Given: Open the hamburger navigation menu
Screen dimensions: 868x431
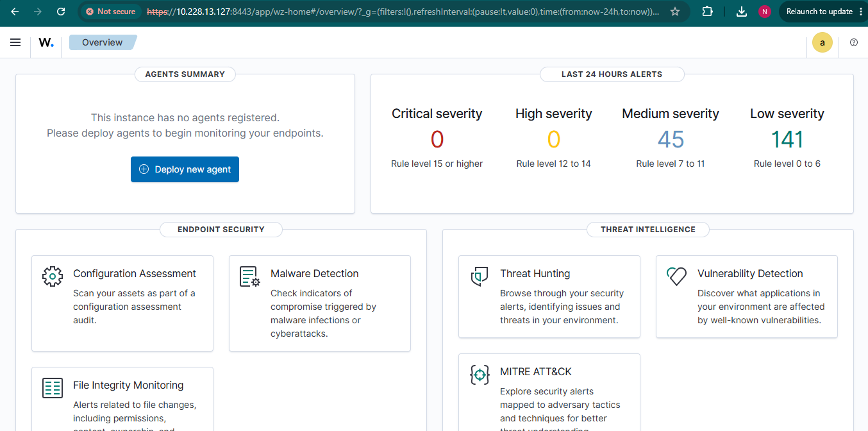Looking at the screenshot, I should coord(15,42).
